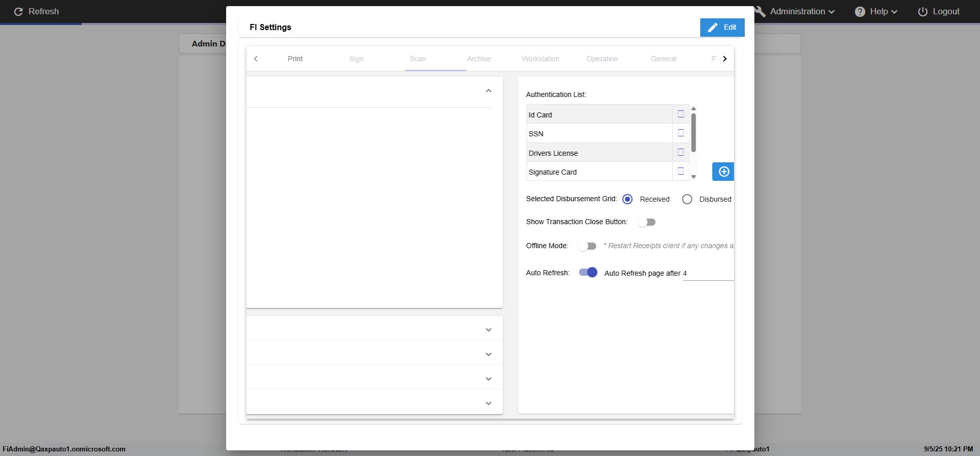Check the Id Card checkbox
Viewport: 980px width, 456px height.
click(x=680, y=114)
